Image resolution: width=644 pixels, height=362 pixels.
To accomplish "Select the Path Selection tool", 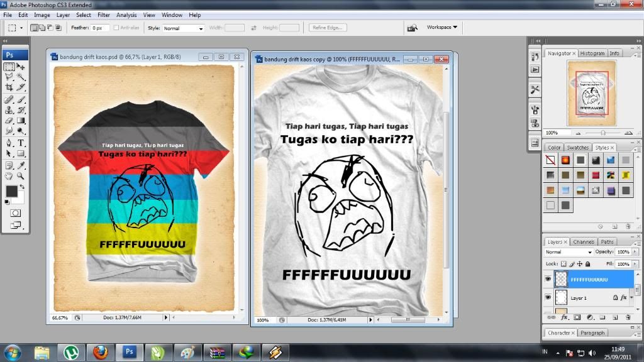I will 9,153.
